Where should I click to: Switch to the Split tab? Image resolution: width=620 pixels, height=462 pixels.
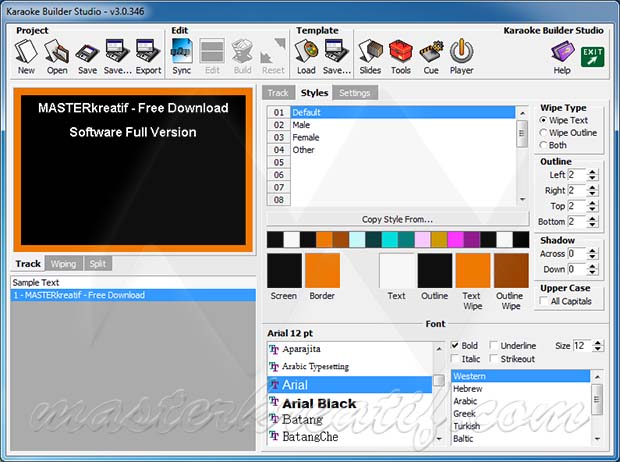[x=98, y=264]
